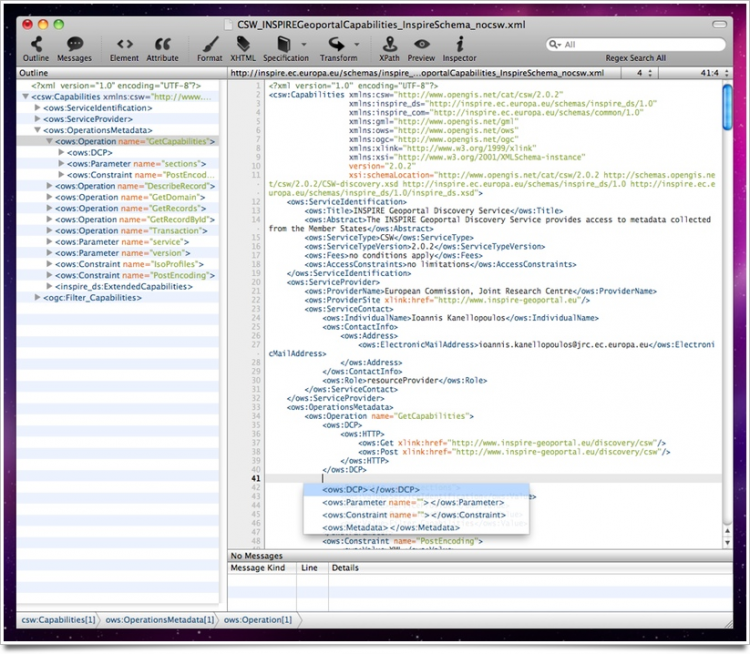
Task: Click the Element insertion icon
Action: pos(124,44)
